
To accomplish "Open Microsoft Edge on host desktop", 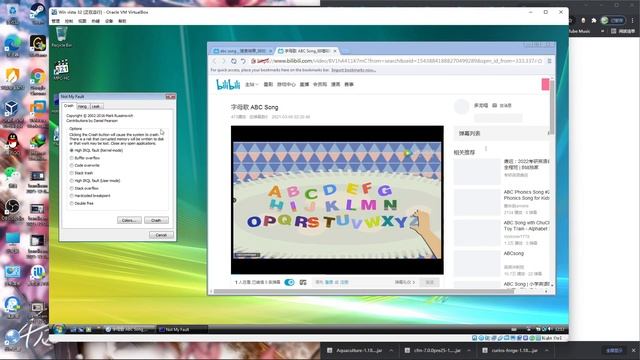I will pos(13,46).
